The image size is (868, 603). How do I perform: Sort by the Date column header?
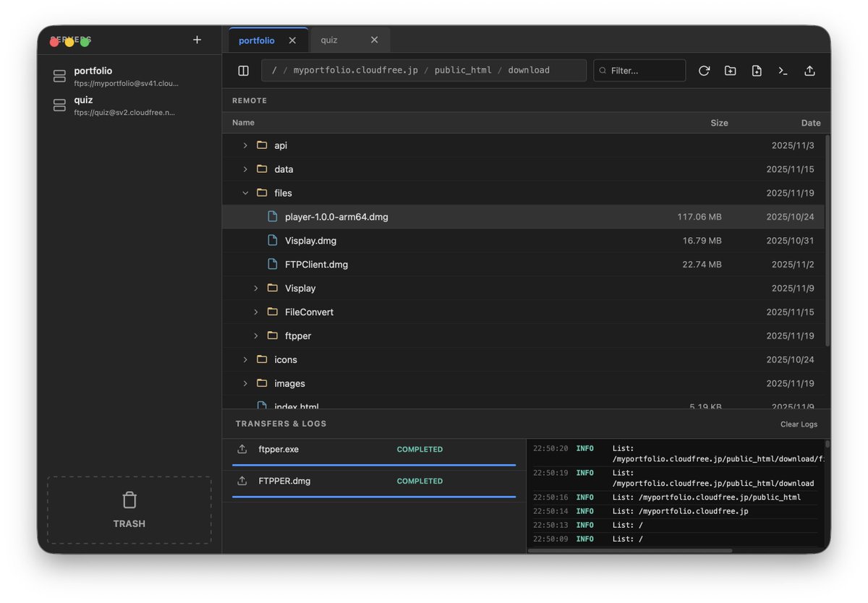tap(811, 123)
